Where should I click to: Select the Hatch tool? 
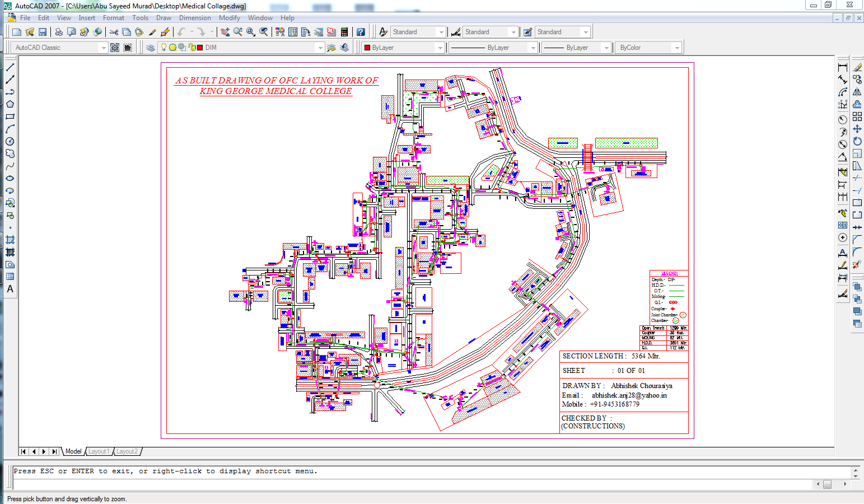pyautogui.click(x=10, y=240)
